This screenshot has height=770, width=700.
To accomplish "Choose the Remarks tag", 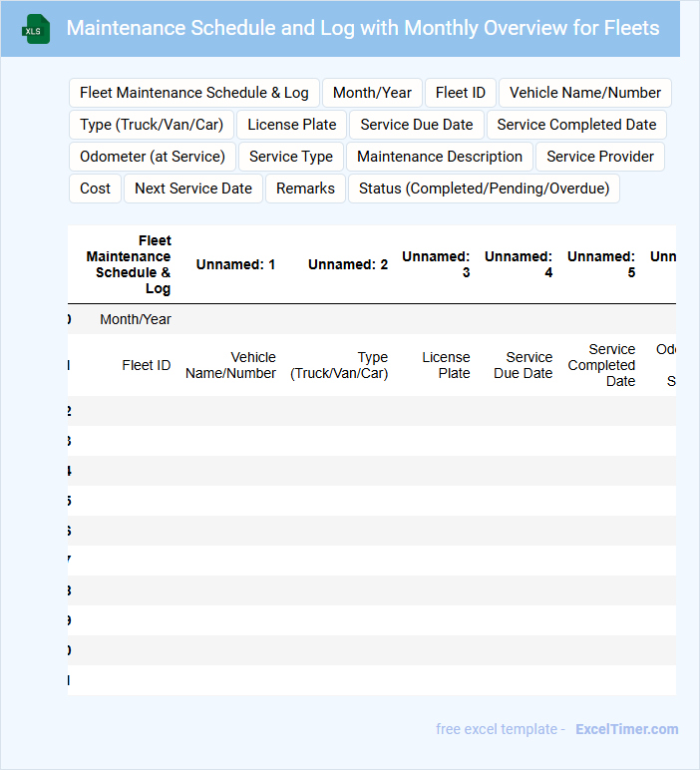I will pyautogui.click(x=305, y=189).
